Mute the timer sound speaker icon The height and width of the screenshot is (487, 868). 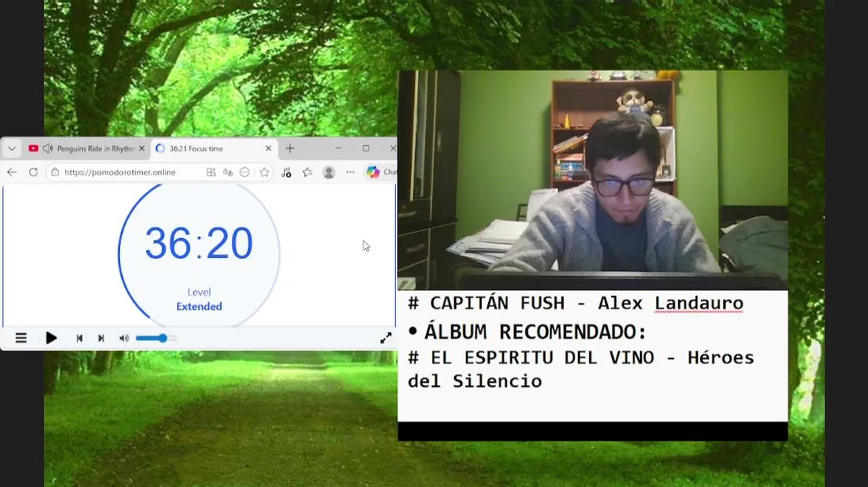click(x=124, y=338)
